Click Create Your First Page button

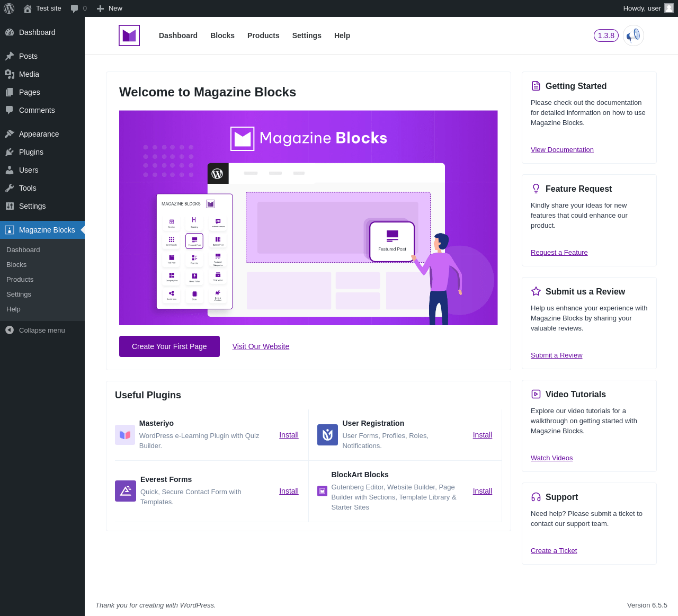tap(169, 346)
